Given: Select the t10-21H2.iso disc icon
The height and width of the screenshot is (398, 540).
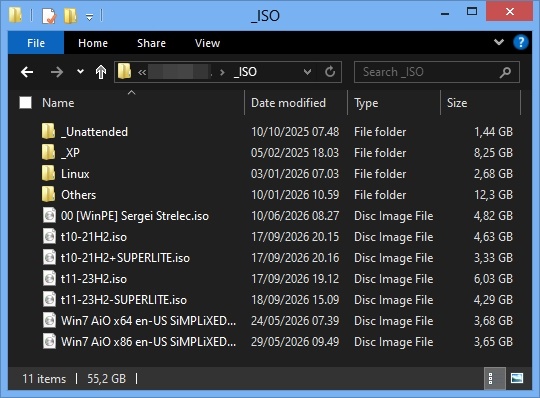Looking at the screenshot, I should pyautogui.click(x=50, y=236).
